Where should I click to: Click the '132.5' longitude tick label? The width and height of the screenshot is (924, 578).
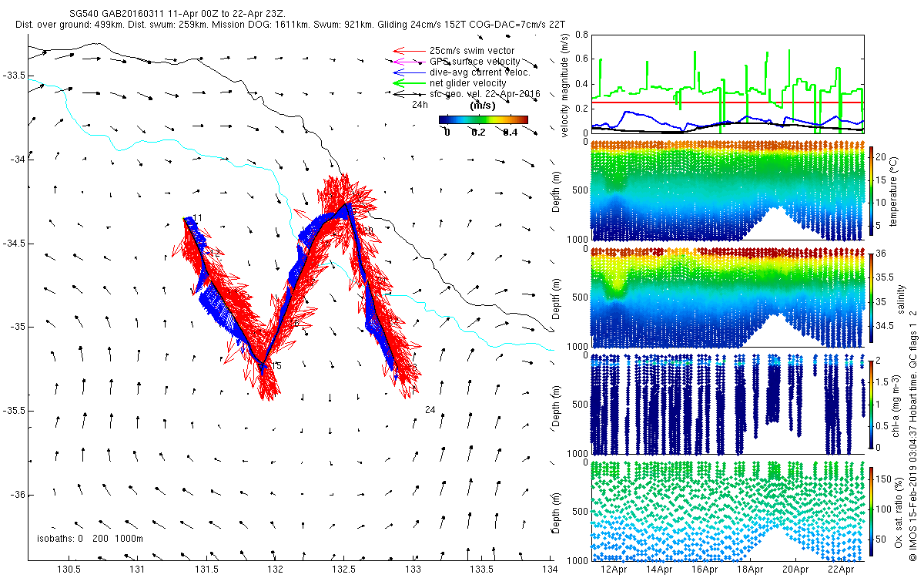tap(345, 570)
